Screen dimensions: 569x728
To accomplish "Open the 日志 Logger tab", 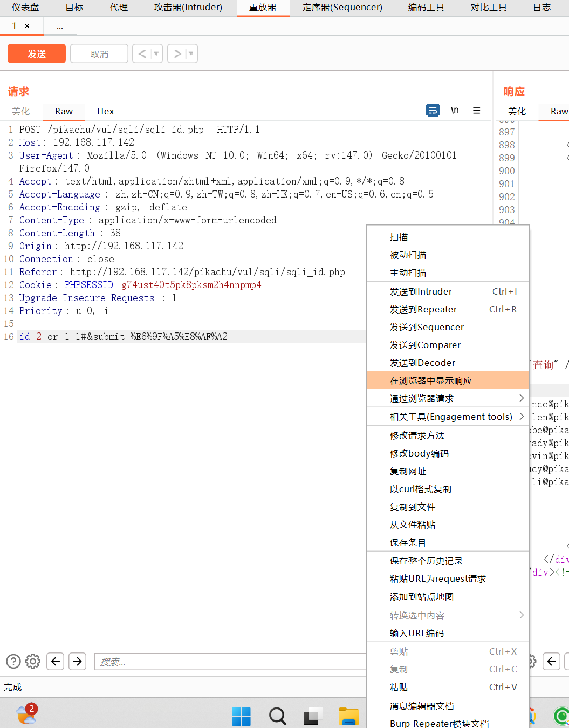I will [x=541, y=7].
